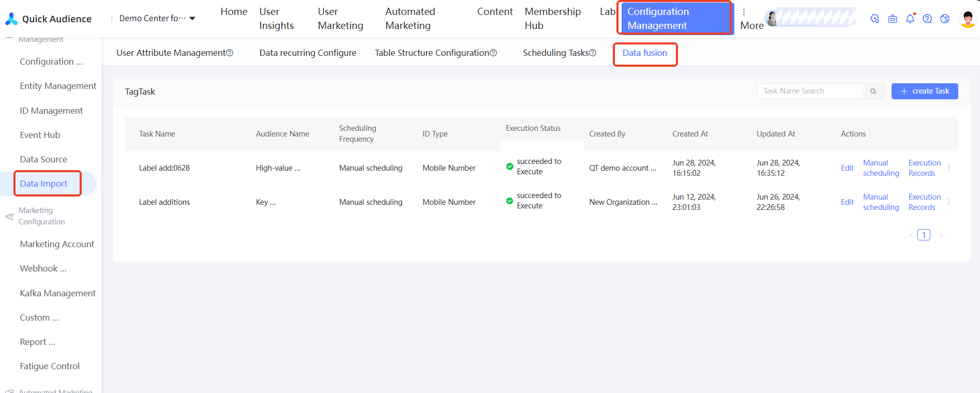Screen dimensions: 980x393
Task: Click the Execution Status column header
Action: point(533,128)
